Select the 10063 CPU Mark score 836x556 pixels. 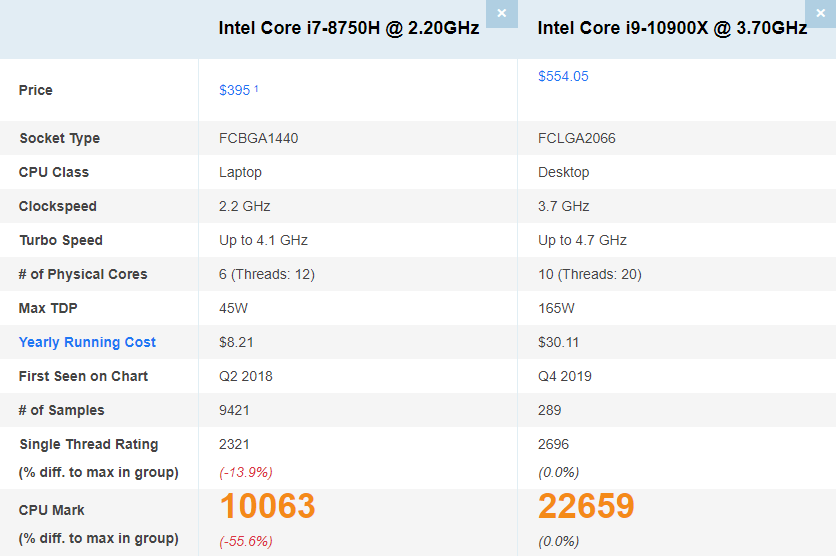[x=267, y=506]
